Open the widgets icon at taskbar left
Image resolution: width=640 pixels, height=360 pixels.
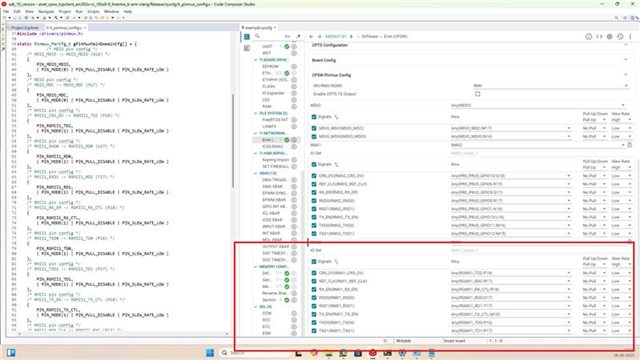point(11,353)
